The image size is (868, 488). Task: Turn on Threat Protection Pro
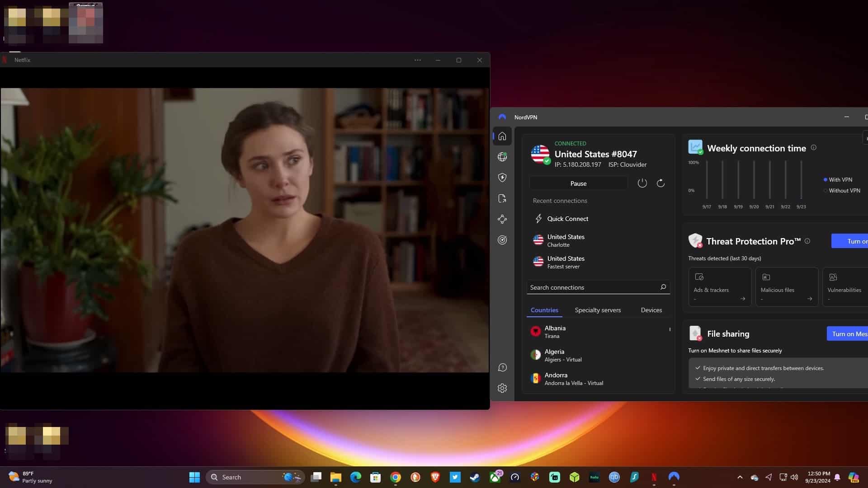[850, 241]
